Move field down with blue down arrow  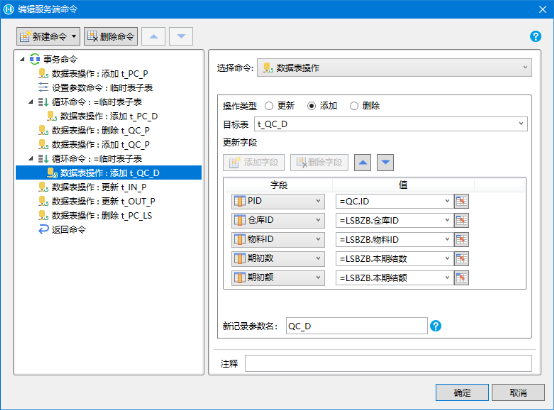coord(385,163)
